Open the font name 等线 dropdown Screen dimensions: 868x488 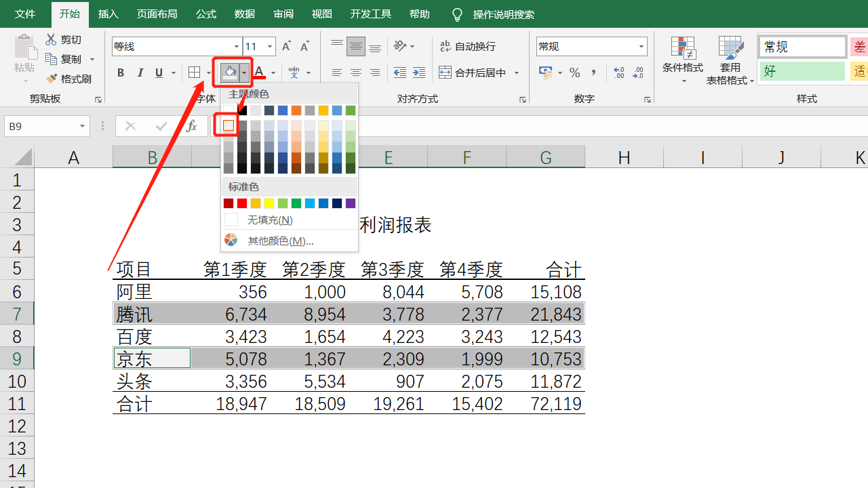(x=237, y=47)
